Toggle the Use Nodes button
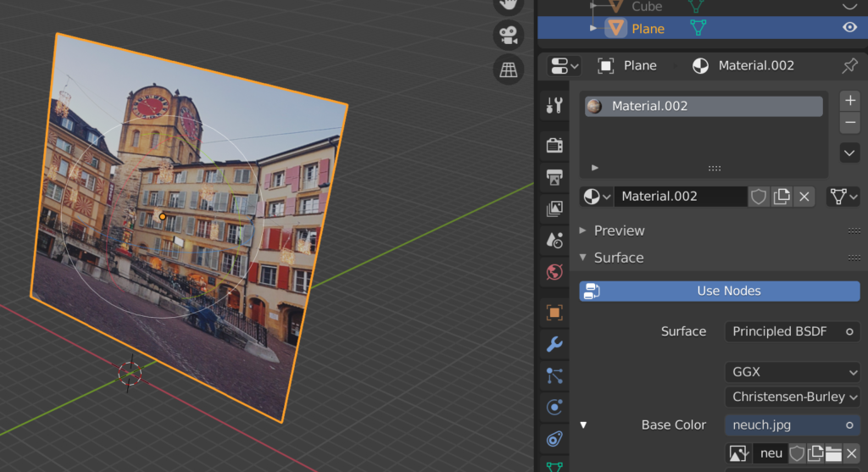The image size is (868, 472). [720, 291]
